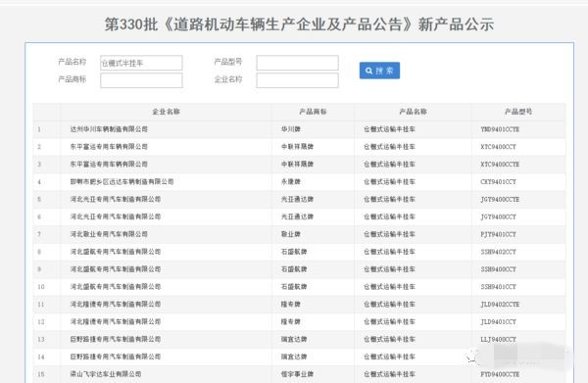Click product model XTC9400CCY in row 2

click(499, 147)
